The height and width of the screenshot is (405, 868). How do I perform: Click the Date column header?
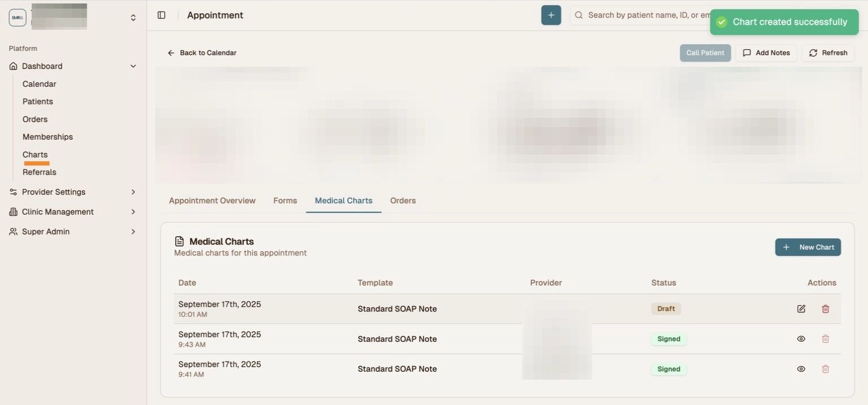point(187,283)
